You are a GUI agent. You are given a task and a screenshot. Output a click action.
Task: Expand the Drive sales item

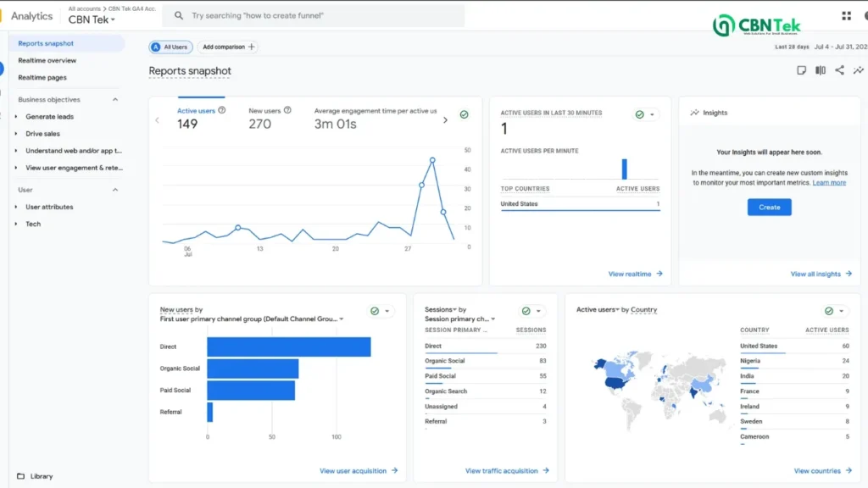pos(16,134)
